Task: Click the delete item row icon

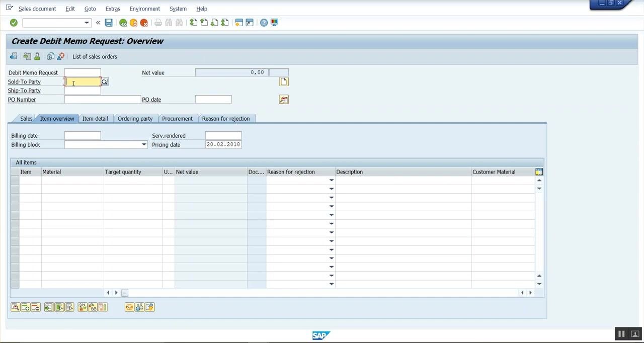Action: click(35, 307)
